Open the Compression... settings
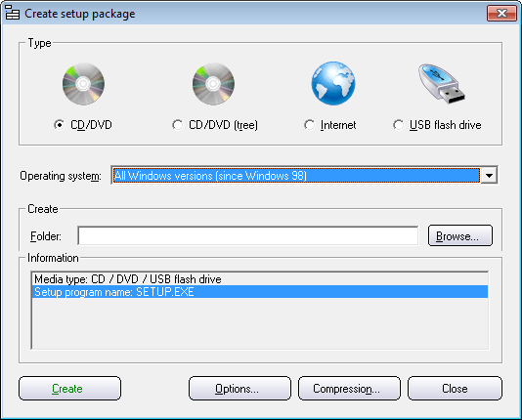522x420 pixels. pyautogui.click(x=349, y=389)
